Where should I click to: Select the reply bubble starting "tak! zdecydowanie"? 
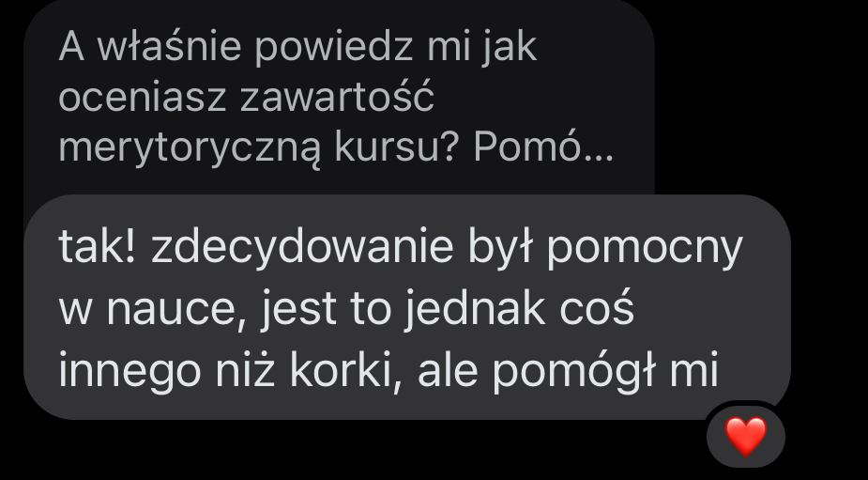(x=407, y=307)
